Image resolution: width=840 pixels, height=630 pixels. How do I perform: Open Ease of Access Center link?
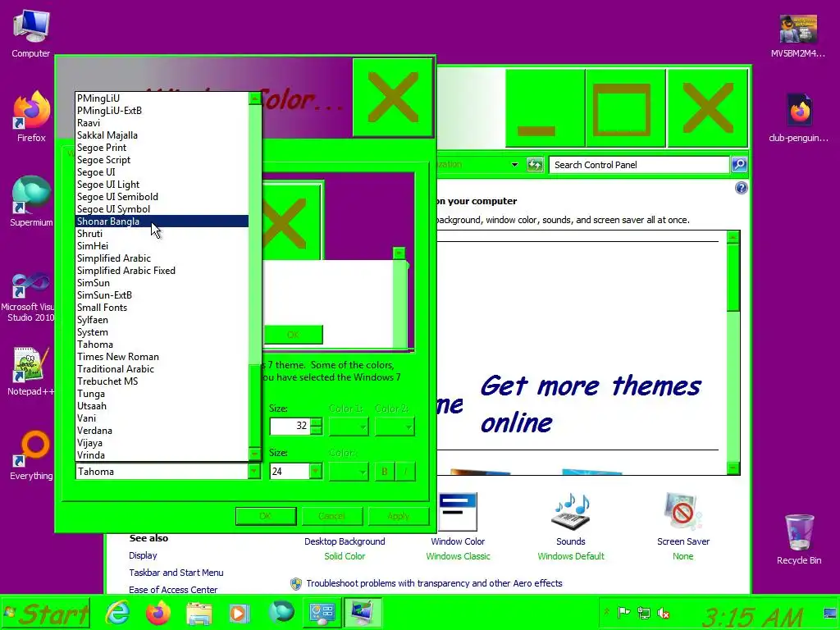[173, 590]
